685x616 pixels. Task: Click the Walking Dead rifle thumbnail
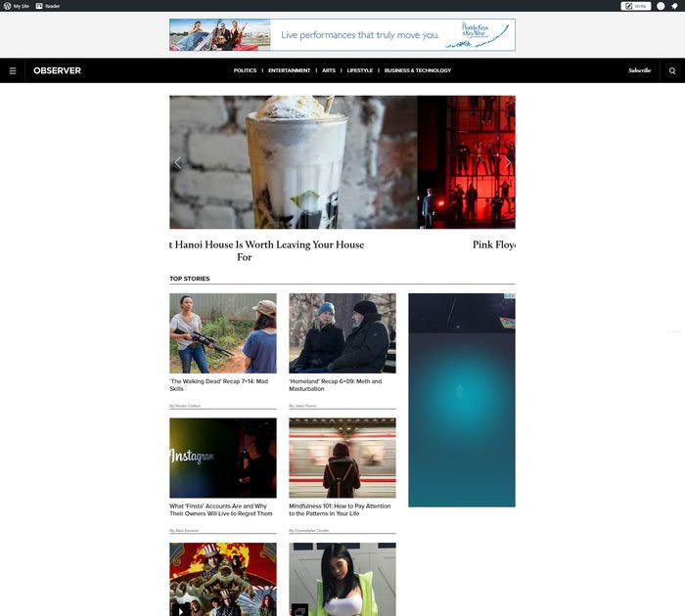223,333
